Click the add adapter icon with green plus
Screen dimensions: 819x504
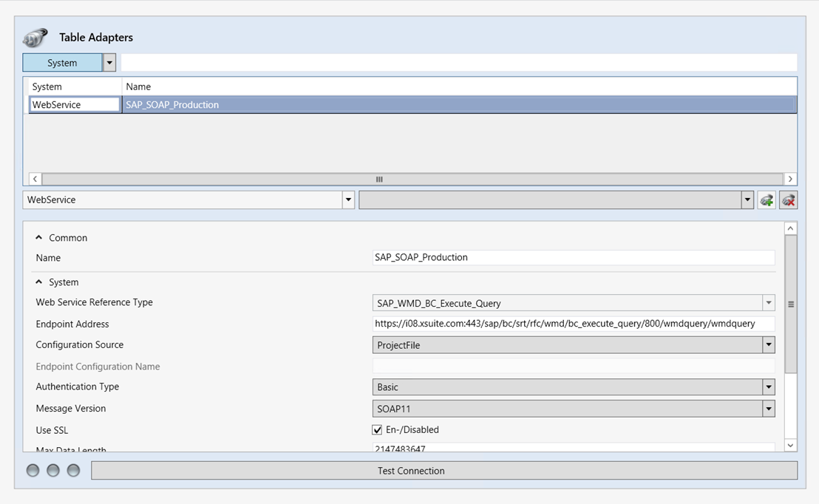[x=767, y=200]
